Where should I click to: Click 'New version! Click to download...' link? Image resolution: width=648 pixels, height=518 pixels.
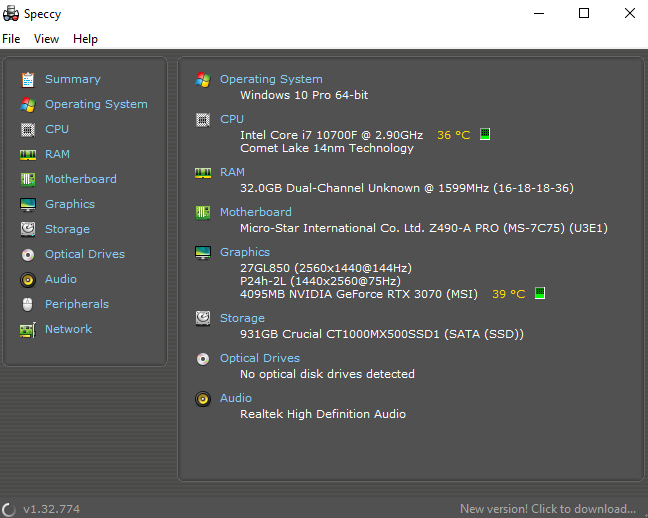tap(548, 508)
